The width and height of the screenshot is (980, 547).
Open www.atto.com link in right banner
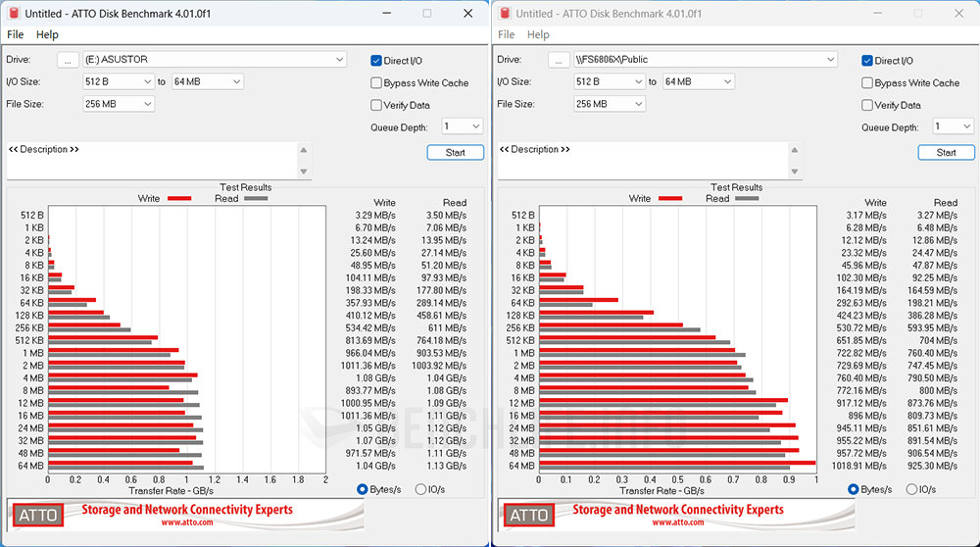(677, 522)
